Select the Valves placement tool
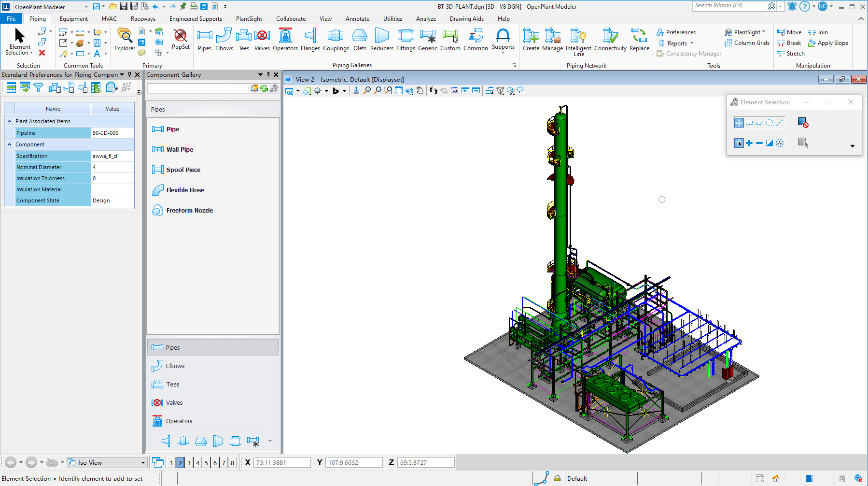The image size is (868, 486). pos(262,41)
